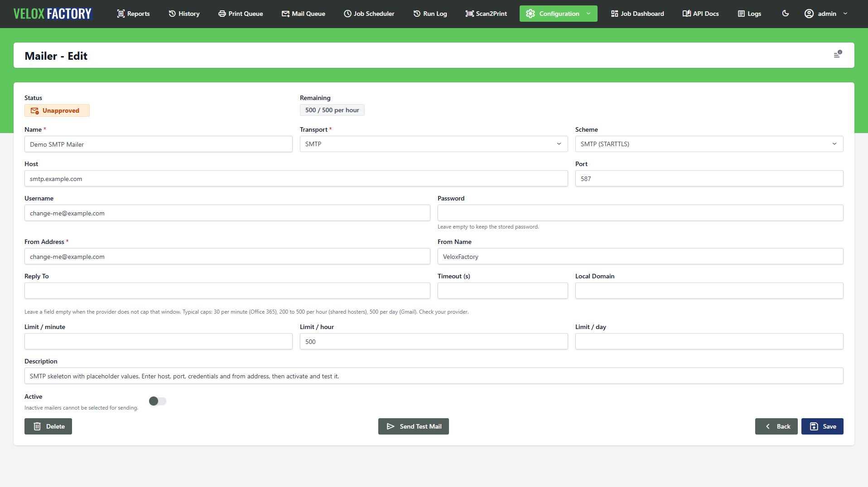Click the Job Scheduler clock icon
Screen dimensions: 868x487
(x=347, y=14)
